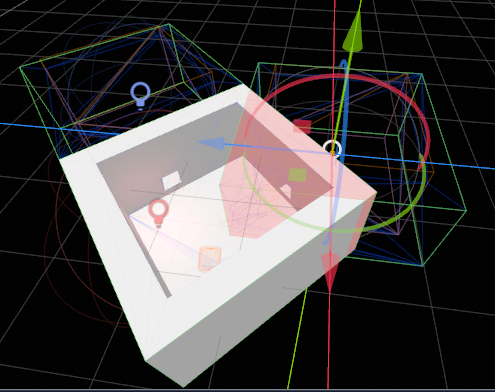Click the yellow-green square plane handle
The image size is (495, 392).
coord(297,175)
